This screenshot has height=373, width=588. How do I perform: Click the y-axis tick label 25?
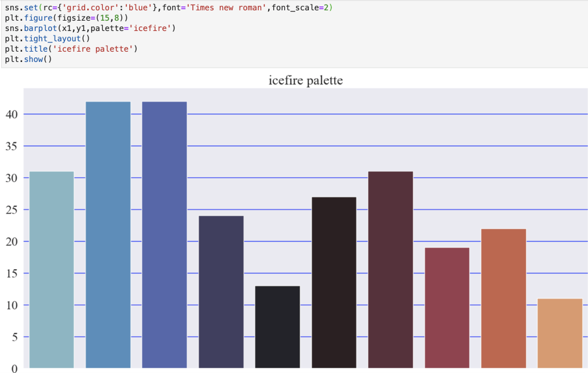[x=13, y=209]
